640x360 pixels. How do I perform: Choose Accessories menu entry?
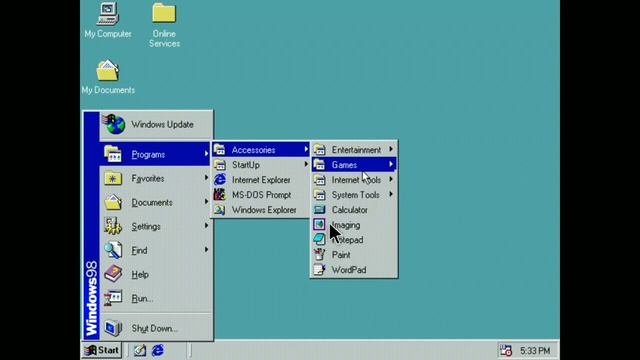260,150
